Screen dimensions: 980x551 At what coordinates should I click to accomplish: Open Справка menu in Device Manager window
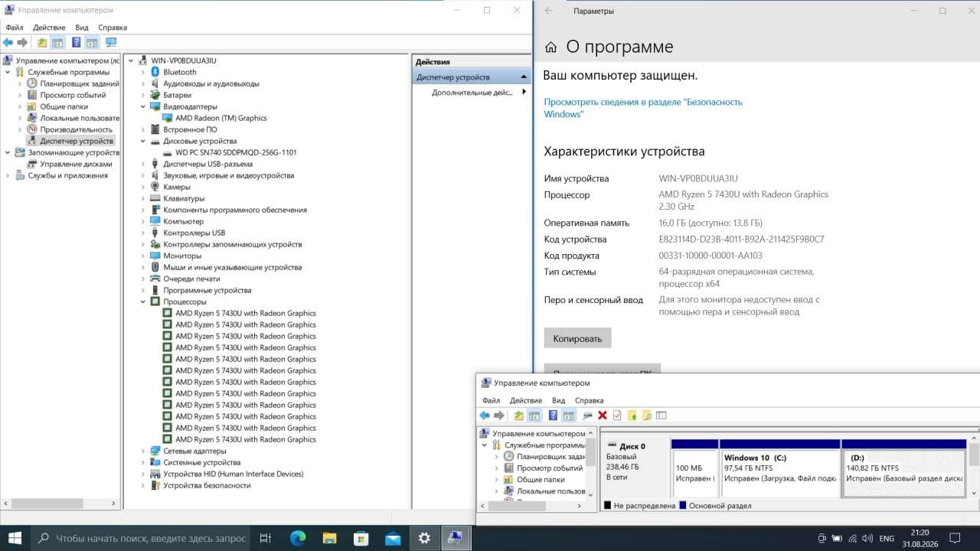(x=113, y=28)
